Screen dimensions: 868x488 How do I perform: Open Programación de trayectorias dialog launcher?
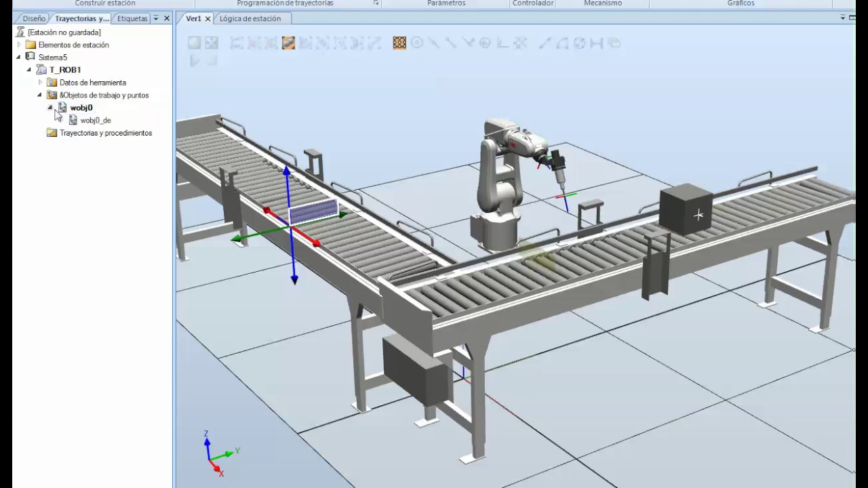pyautogui.click(x=376, y=3)
